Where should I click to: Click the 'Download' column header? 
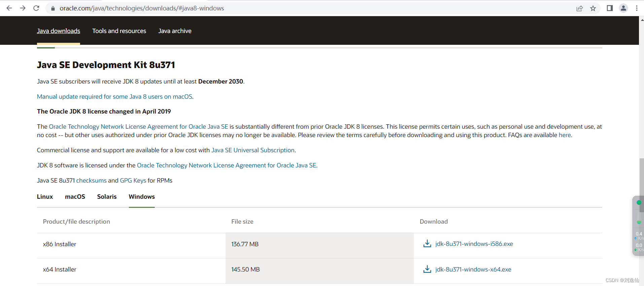(x=434, y=222)
